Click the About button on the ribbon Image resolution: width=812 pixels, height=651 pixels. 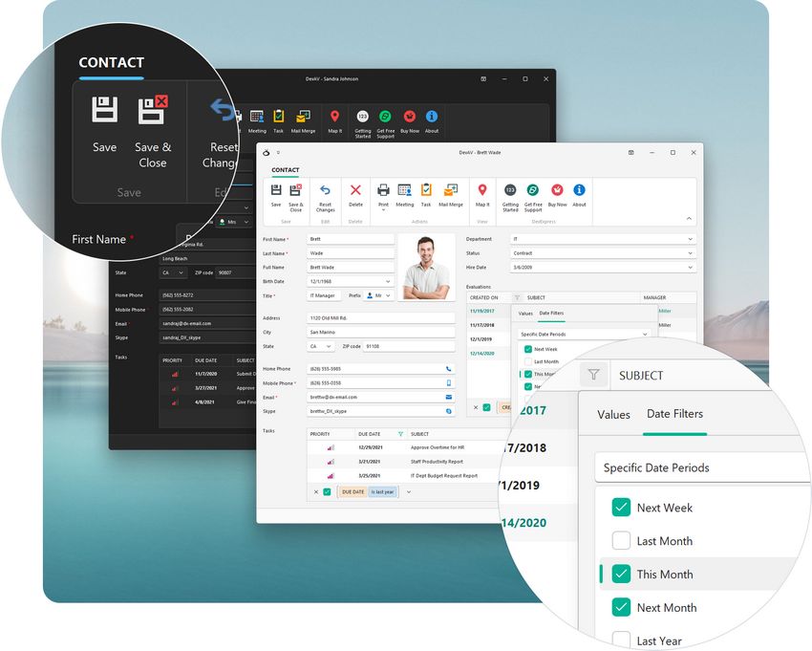click(579, 191)
